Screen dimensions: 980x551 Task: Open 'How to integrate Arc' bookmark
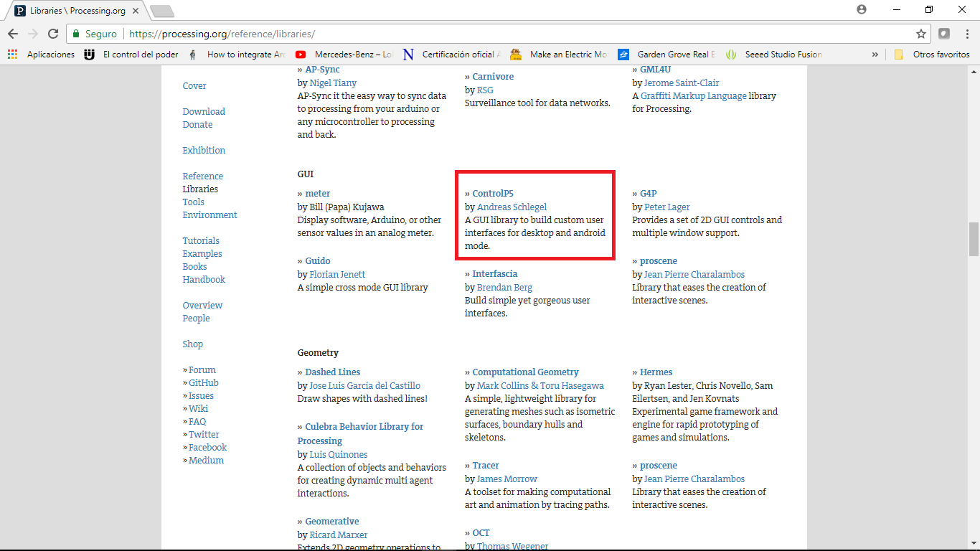(237, 55)
